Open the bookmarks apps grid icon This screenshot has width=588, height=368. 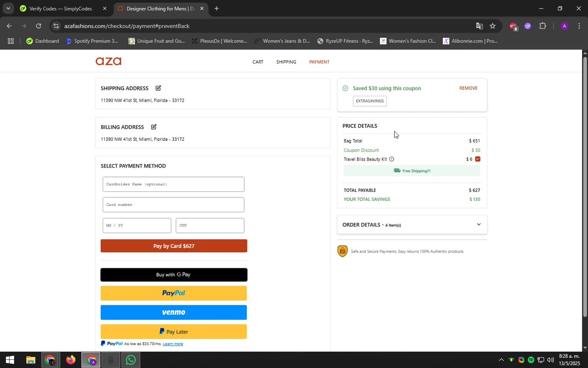(x=11, y=41)
